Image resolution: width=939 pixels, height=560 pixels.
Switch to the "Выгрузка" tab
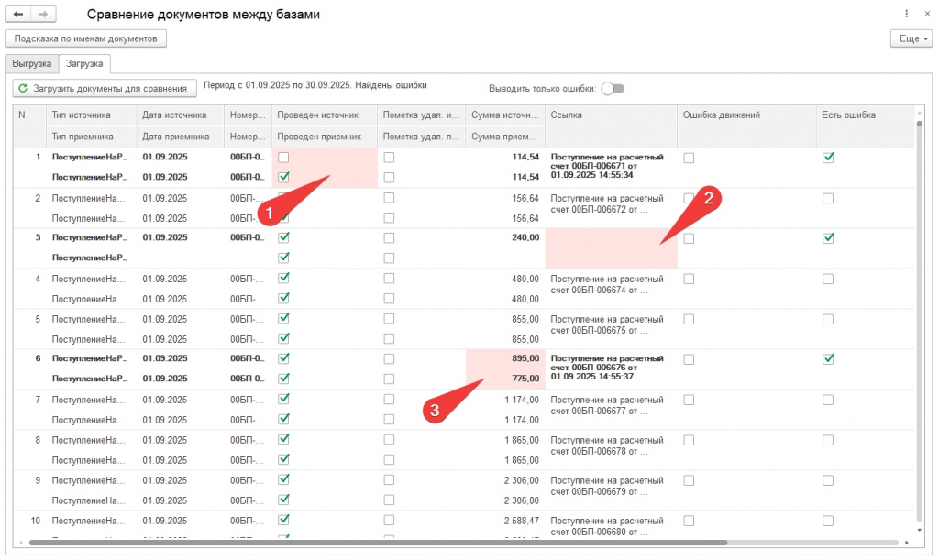point(32,64)
